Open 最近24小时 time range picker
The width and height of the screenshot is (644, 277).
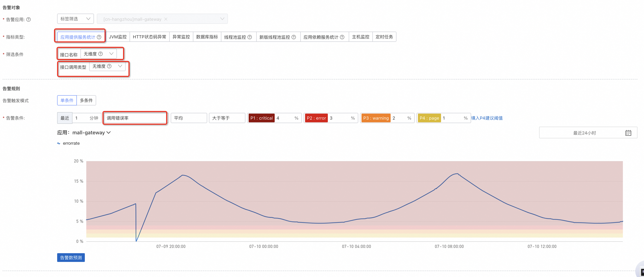[588, 133]
